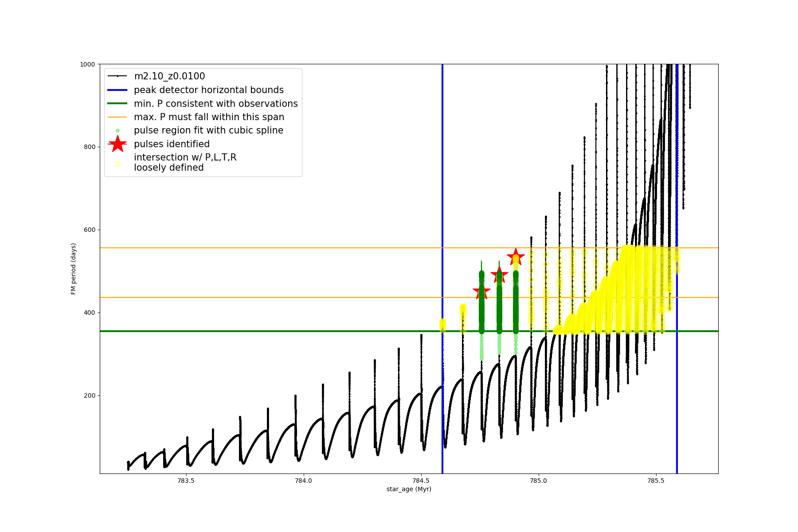Click the 783.5 tick label on x-axis
The image size is (798, 532).
point(186,481)
